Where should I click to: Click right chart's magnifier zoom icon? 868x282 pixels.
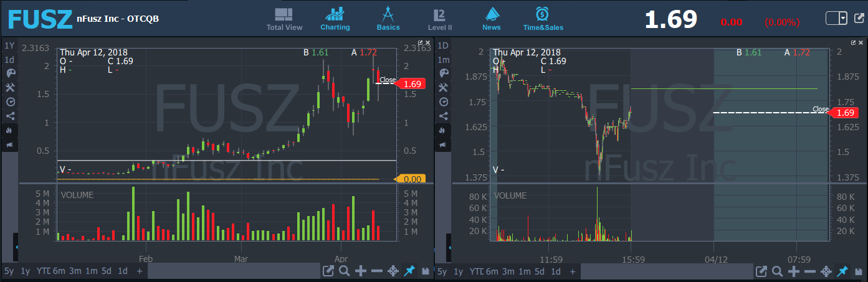pos(778,271)
